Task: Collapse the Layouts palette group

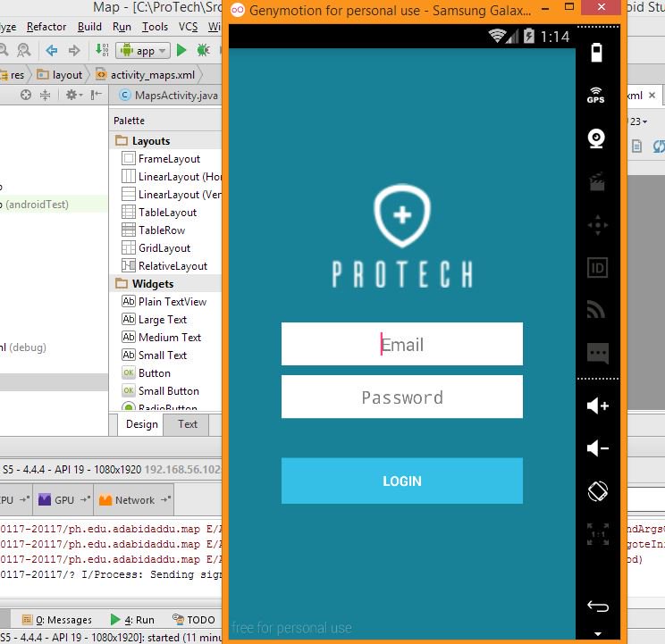Action: 165,140
